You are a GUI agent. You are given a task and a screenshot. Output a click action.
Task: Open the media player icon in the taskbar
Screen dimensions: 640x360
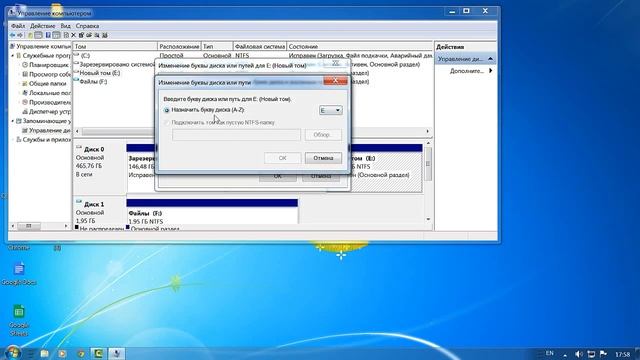tap(62, 353)
